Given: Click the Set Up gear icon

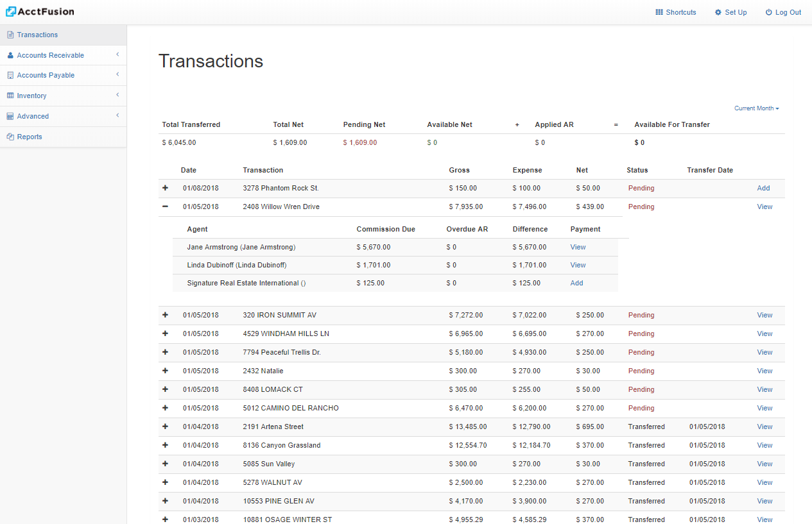Looking at the screenshot, I should click(718, 12).
